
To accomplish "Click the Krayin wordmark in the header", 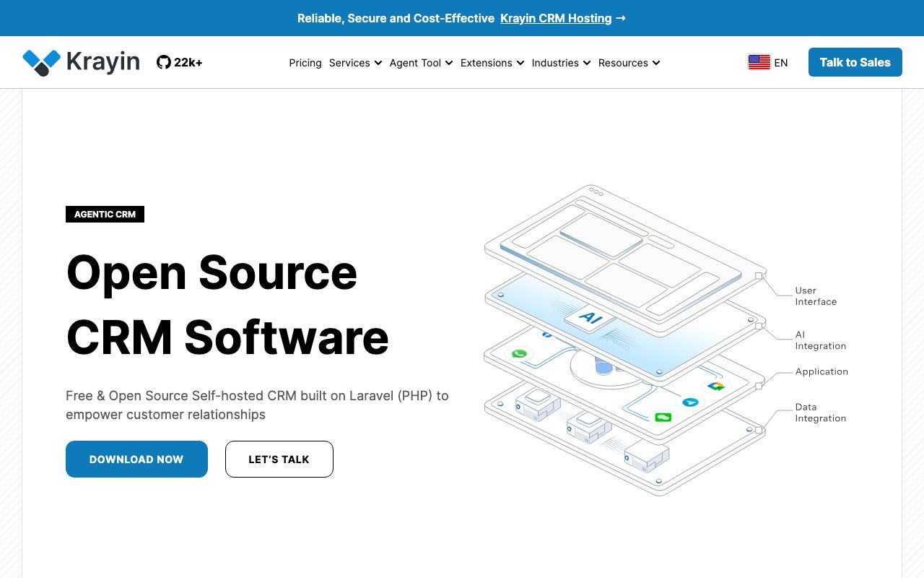I will coord(103,62).
